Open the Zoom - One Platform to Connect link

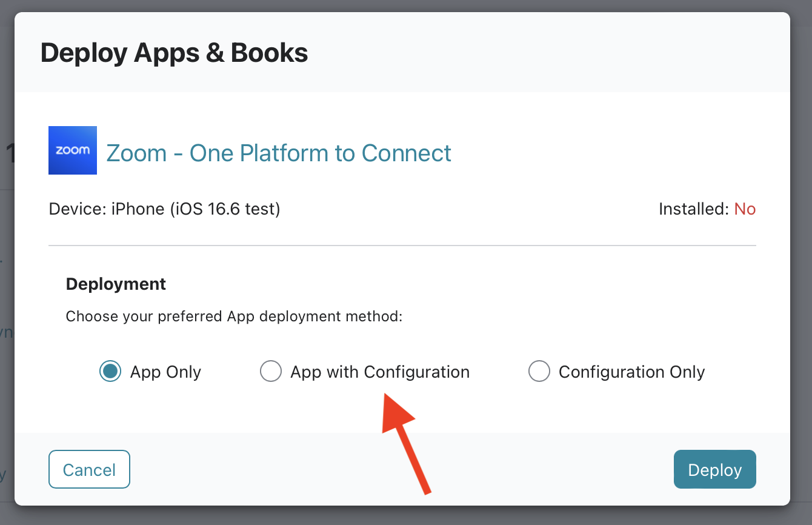tap(279, 153)
